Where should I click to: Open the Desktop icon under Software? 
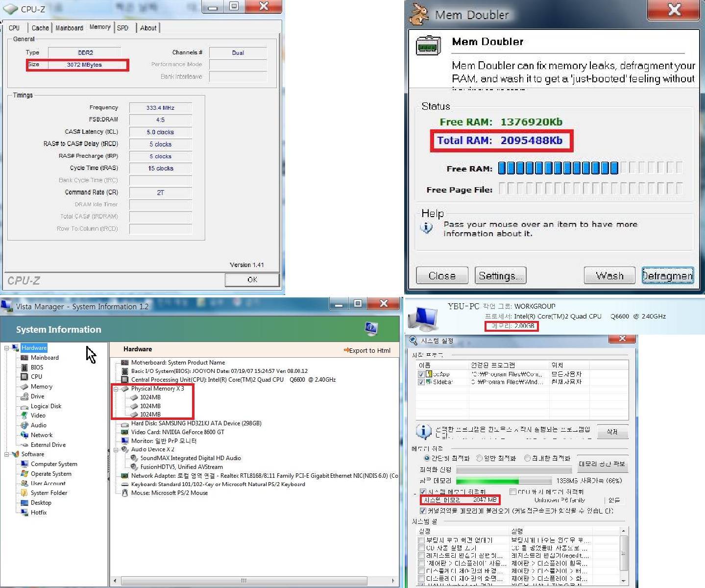point(24,503)
